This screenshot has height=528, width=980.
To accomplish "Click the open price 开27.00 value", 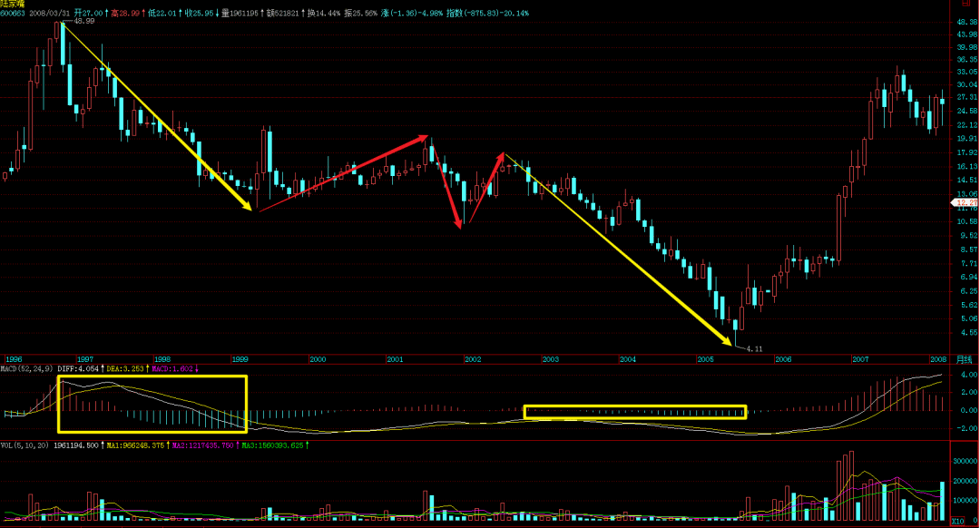I will (x=88, y=13).
